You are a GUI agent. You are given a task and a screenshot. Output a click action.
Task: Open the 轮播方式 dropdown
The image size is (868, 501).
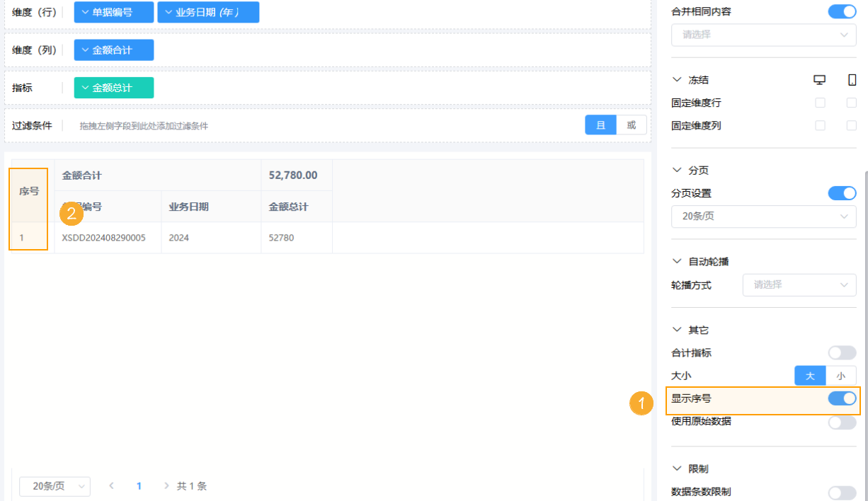[x=799, y=284]
